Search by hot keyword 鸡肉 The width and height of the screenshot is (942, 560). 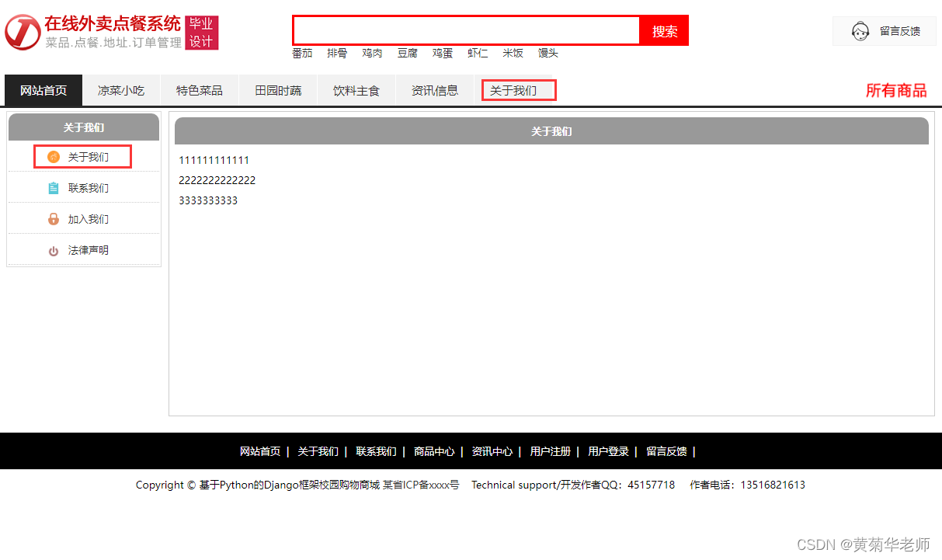[372, 53]
